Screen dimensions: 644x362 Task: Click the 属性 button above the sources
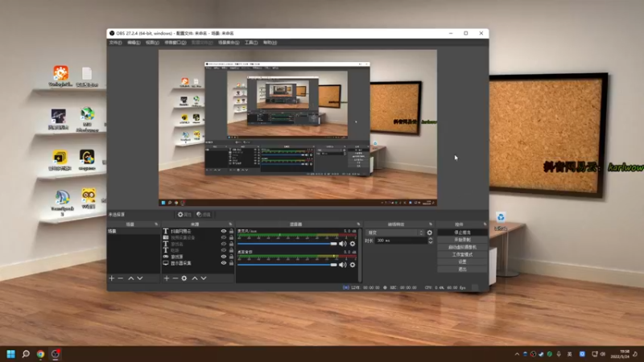[x=184, y=215]
